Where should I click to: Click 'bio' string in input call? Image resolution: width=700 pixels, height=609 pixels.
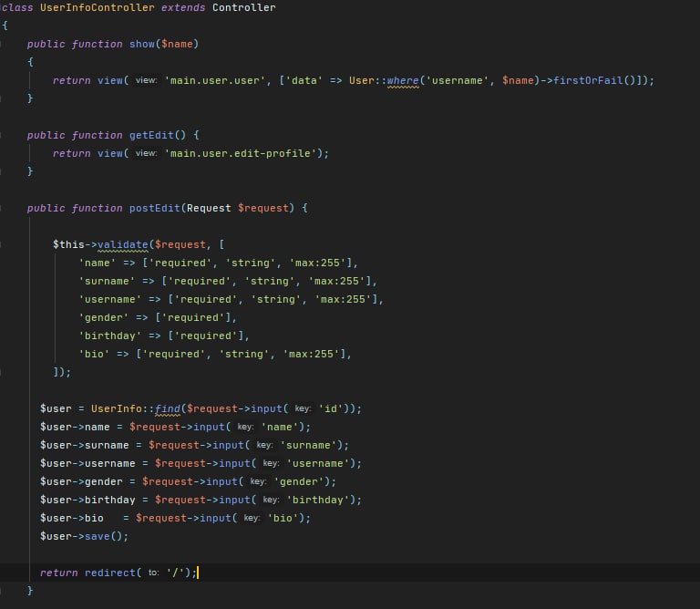point(283,519)
